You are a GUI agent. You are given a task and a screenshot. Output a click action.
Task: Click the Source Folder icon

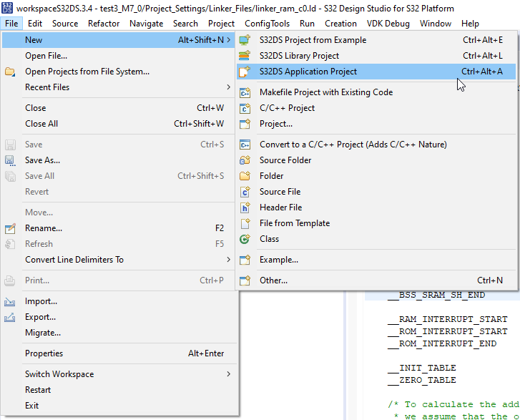pos(245,160)
